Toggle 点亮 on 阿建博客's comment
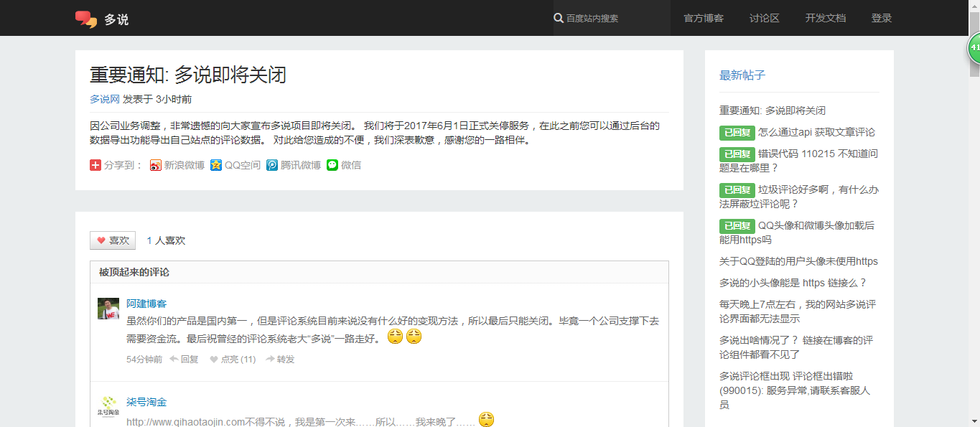 pyautogui.click(x=233, y=359)
